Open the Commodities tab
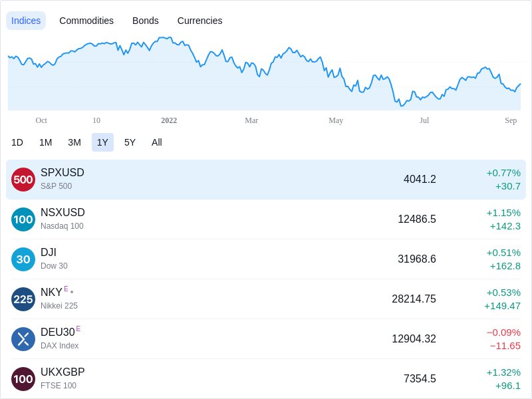The height and width of the screenshot is (399, 532). pos(86,21)
